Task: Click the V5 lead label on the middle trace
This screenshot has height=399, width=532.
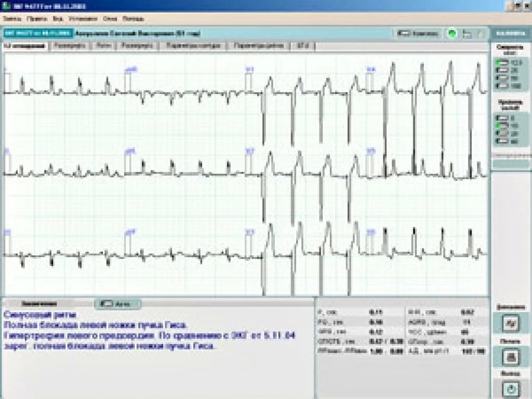Action: 371,151
